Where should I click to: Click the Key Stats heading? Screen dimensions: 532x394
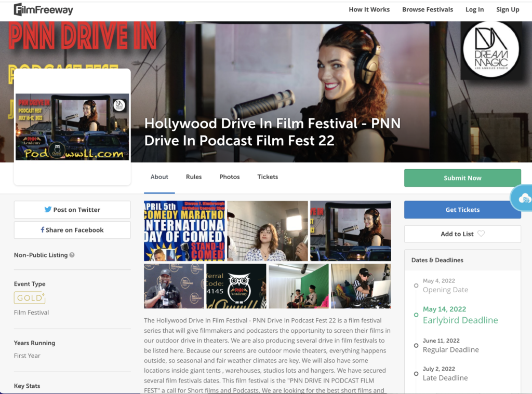pyautogui.click(x=27, y=386)
